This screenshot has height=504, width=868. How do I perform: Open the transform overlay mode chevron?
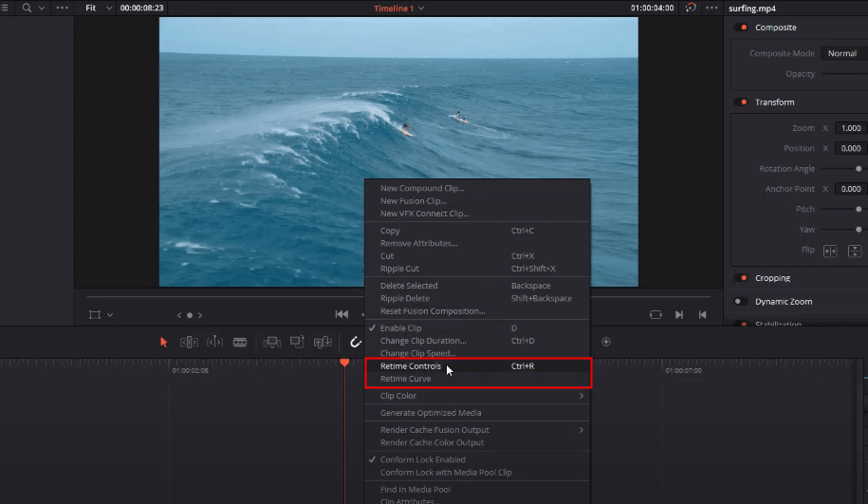coord(110,315)
